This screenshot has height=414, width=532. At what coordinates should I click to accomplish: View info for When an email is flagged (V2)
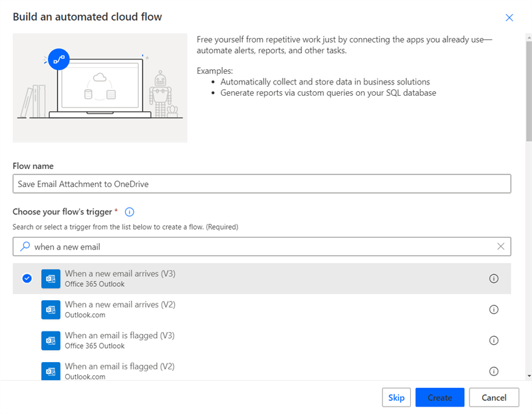click(x=493, y=371)
